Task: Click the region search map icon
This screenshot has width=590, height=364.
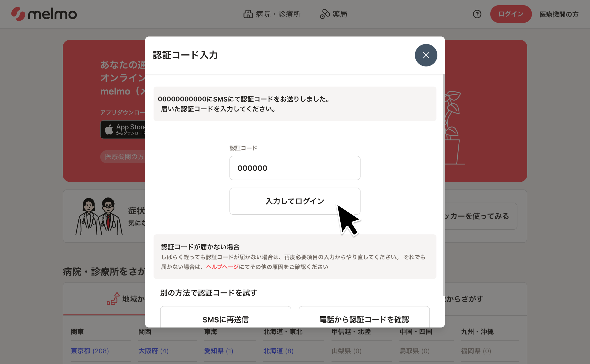Action: (x=113, y=299)
